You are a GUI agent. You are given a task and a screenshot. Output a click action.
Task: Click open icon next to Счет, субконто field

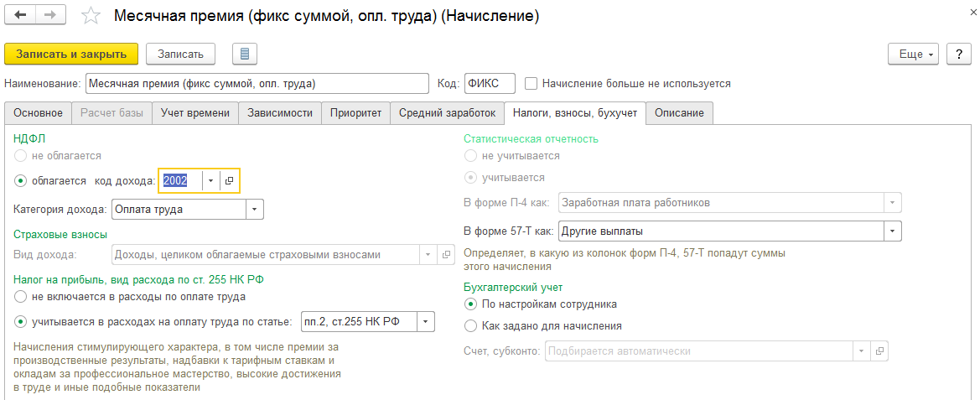[x=879, y=351]
